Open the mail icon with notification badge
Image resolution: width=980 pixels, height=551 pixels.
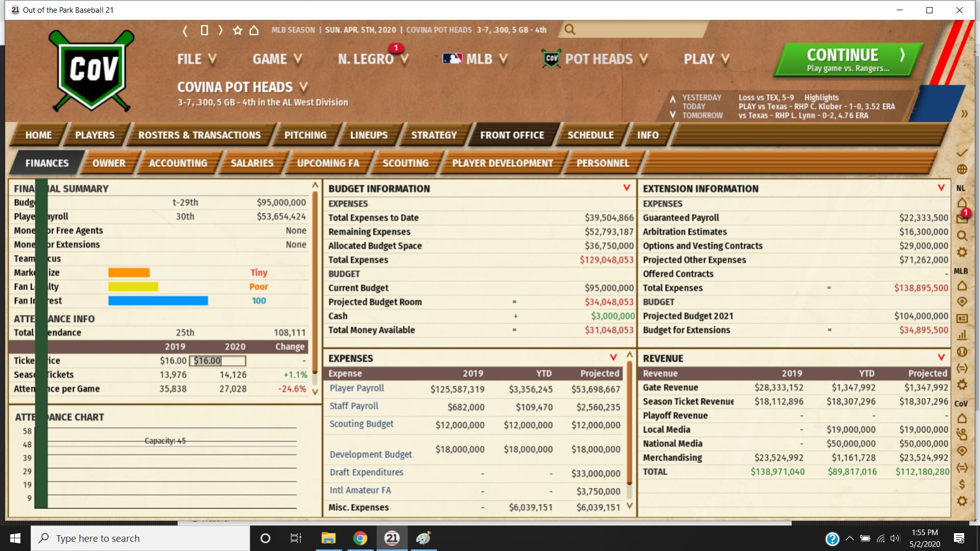pos(962,218)
